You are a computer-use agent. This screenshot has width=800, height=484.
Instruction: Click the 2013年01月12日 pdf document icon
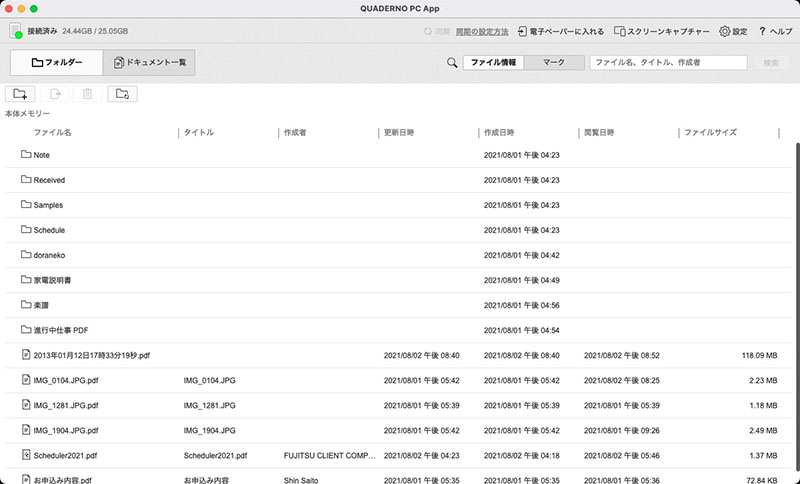26,354
